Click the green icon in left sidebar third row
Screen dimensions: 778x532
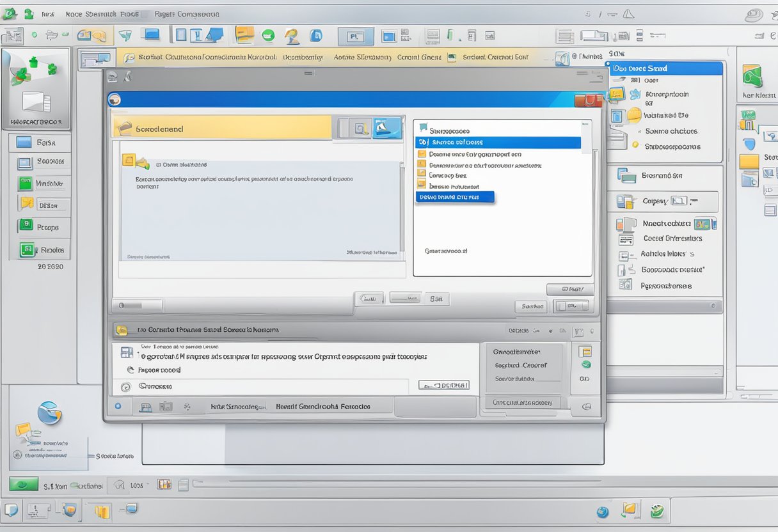tap(25, 184)
